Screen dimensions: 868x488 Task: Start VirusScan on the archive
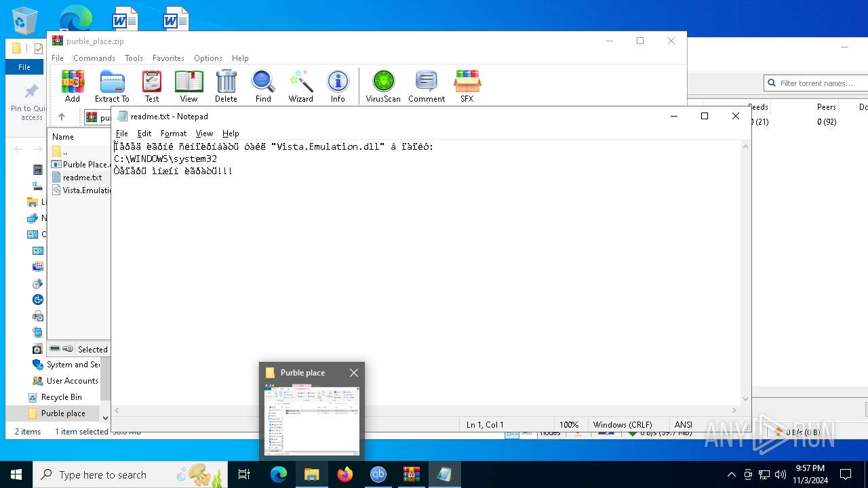point(383,86)
